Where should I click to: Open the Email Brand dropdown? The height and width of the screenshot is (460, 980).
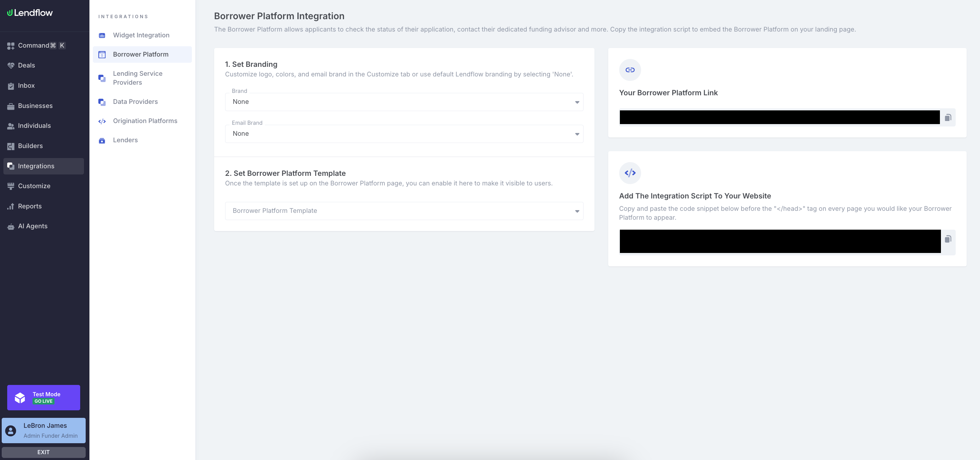[x=404, y=134]
